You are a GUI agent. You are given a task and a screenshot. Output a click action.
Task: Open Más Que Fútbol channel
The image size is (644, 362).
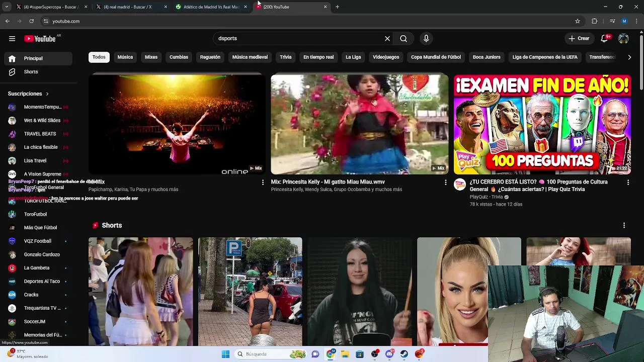tap(38, 228)
